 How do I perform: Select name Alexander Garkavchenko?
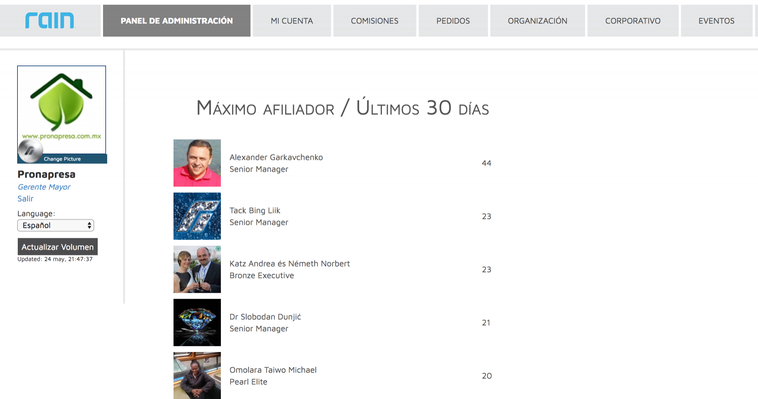pos(276,157)
